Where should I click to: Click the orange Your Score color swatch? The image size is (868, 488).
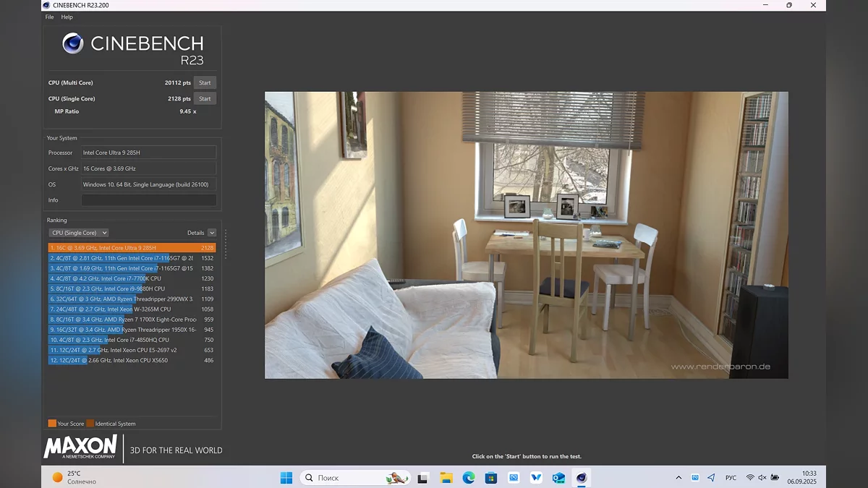click(x=52, y=424)
